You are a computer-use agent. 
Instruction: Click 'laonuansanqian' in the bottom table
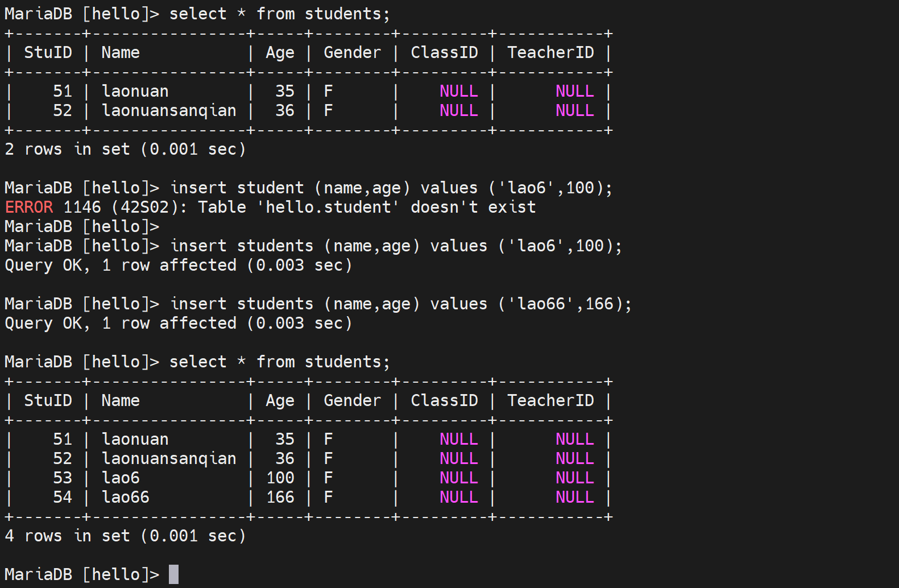pyautogui.click(x=169, y=458)
